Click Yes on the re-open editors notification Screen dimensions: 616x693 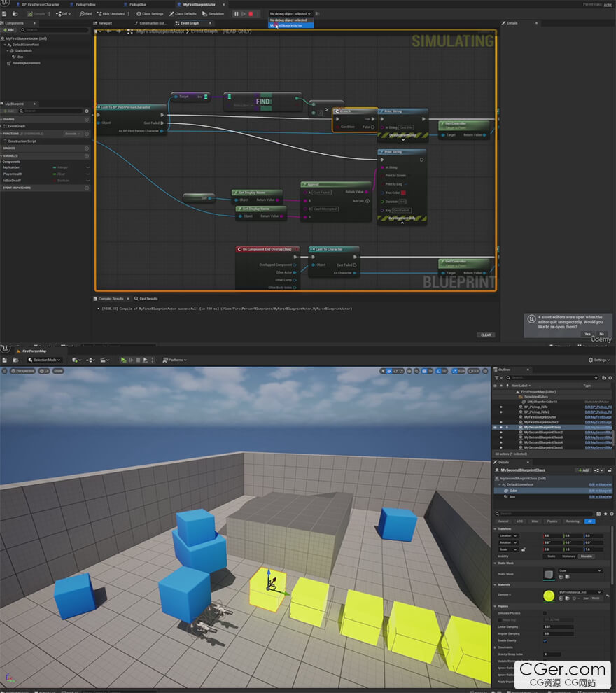pyautogui.click(x=587, y=334)
